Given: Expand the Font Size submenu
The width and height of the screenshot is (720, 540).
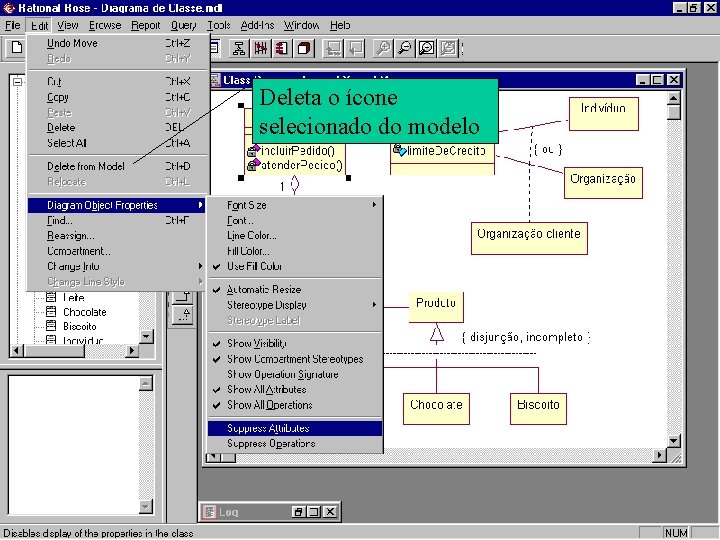Looking at the screenshot, I should [x=295, y=205].
